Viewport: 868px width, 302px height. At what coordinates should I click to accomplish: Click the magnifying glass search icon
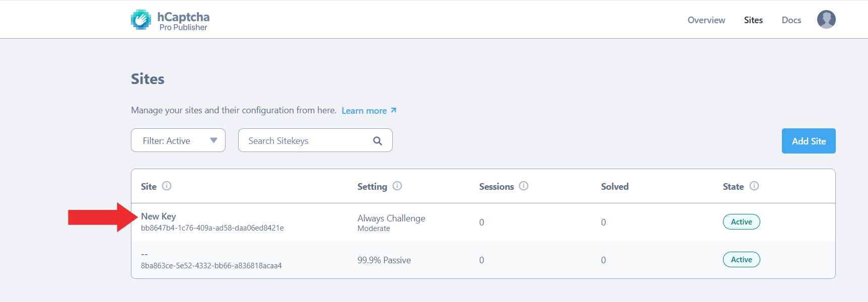point(377,141)
